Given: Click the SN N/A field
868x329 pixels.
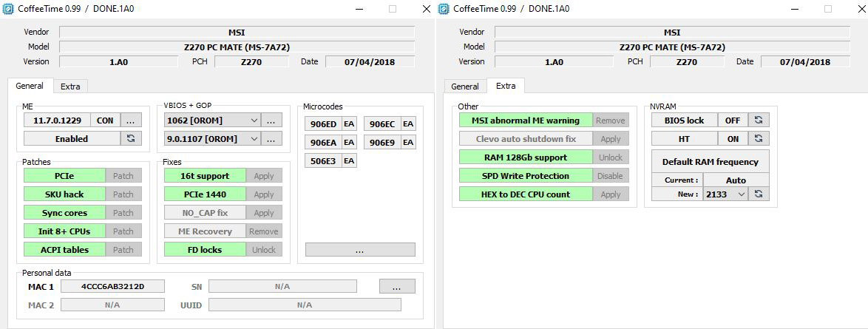Looking at the screenshot, I should pos(283,286).
